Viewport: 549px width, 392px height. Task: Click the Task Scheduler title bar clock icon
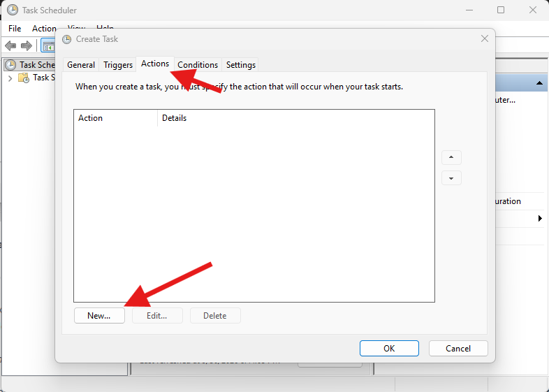(13, 10)
